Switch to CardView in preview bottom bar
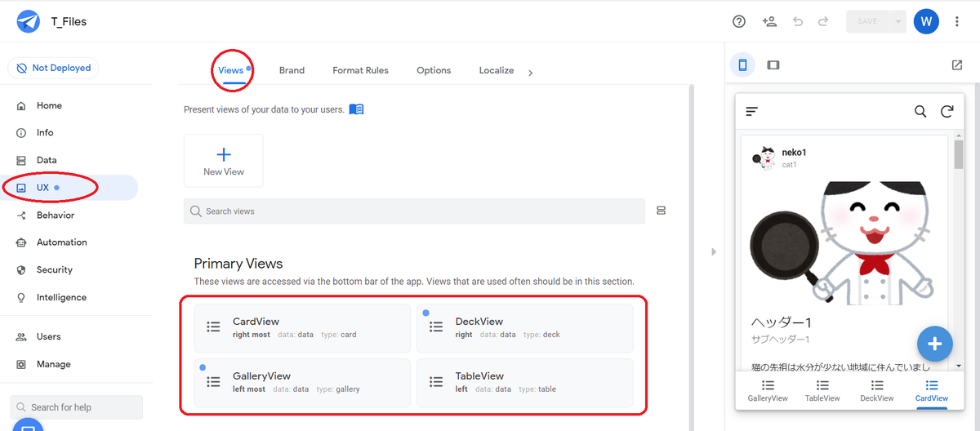The image size is (980, 431). [932, 391]
